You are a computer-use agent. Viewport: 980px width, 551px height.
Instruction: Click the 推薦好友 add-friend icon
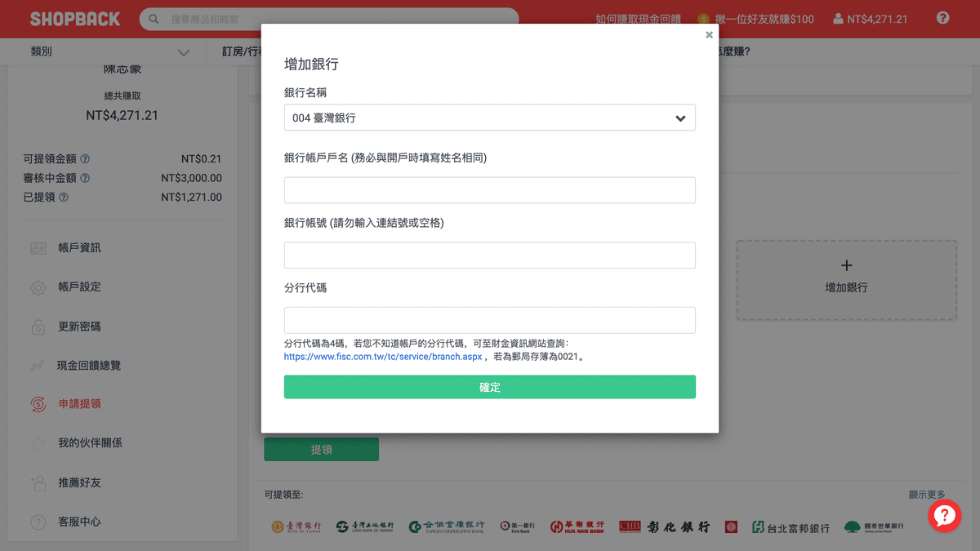click(x=38, y=482)
